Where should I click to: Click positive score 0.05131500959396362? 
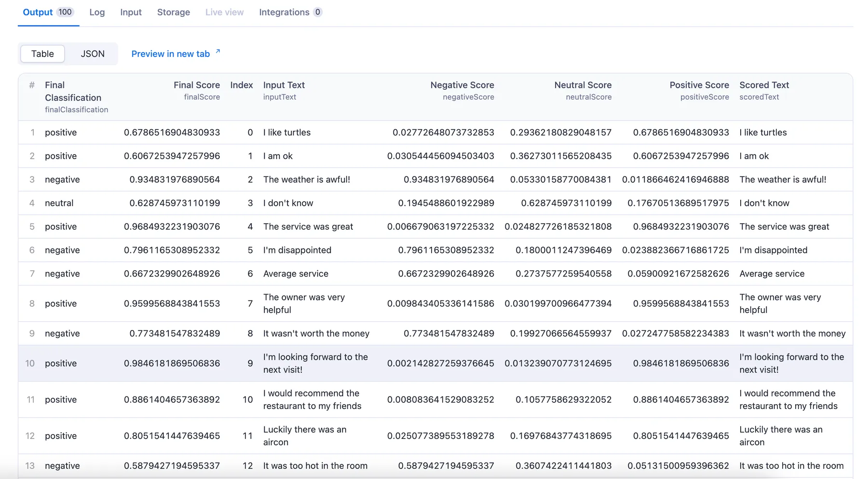pos(678,465)
